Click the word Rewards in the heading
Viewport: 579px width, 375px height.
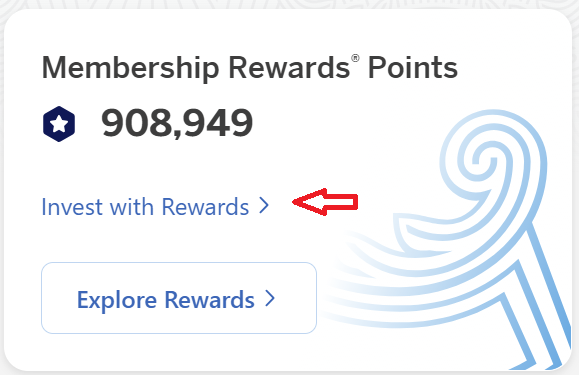tap(289, 68)
